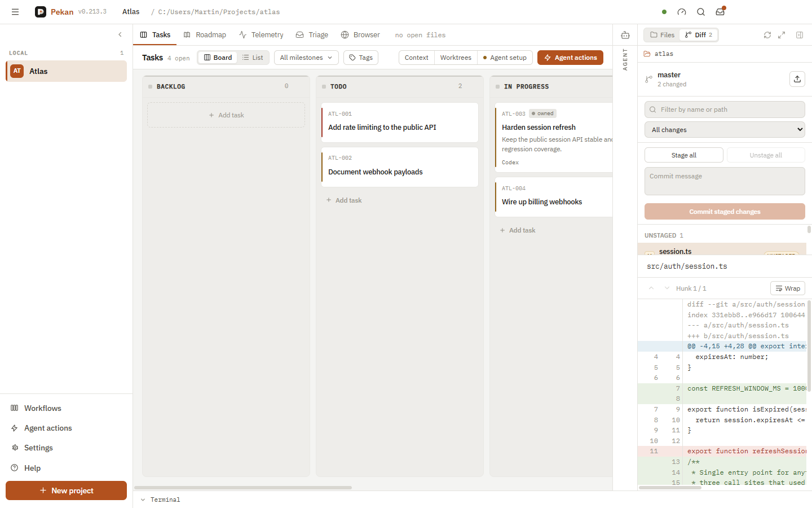The width and height of the screenshot is (812, 508).
Task: Open the Worktrees view
Action: (x=456, y=58)
